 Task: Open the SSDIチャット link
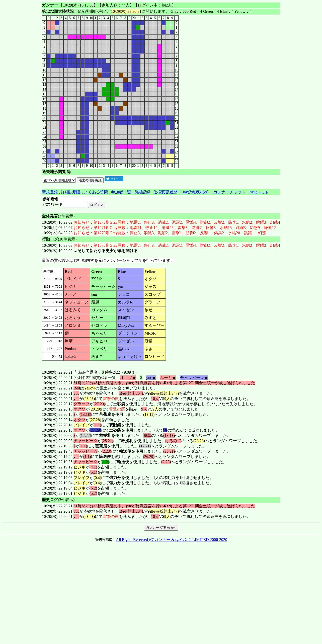click(258, 192)
